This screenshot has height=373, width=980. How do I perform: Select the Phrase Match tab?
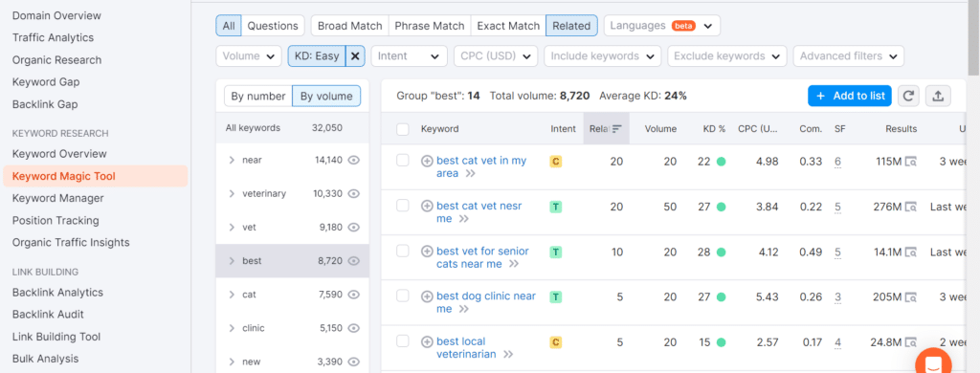(x=430, y=26)
